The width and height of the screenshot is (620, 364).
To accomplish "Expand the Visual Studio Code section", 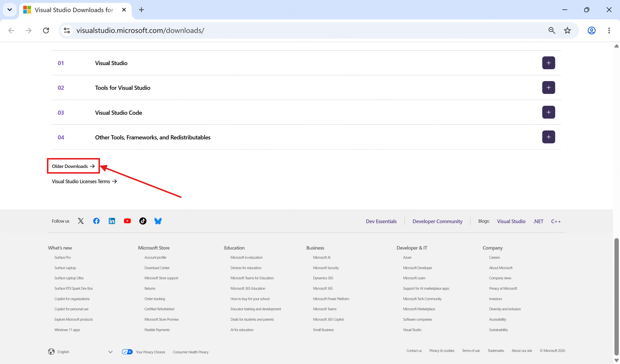I will (548, 112).
